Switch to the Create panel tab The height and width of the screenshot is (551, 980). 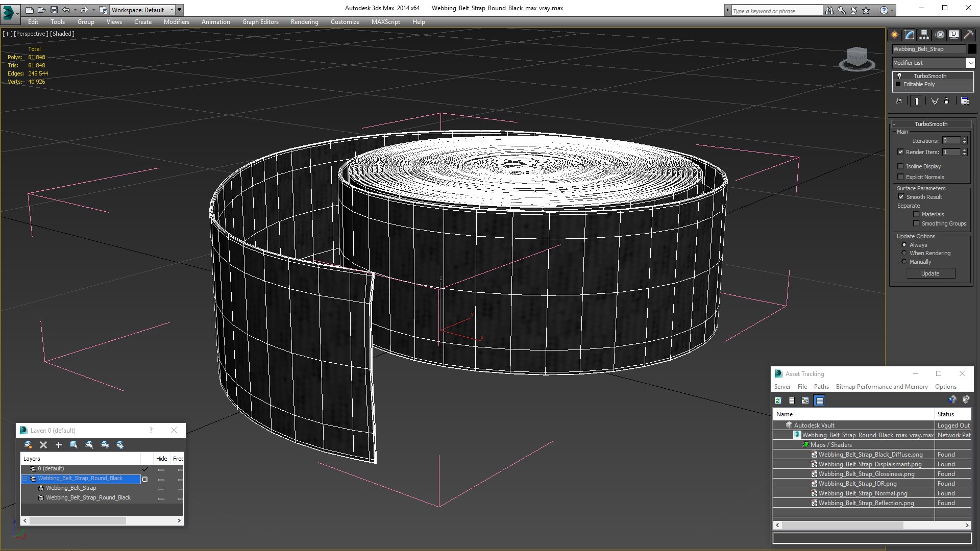click(x=894, y=35)
